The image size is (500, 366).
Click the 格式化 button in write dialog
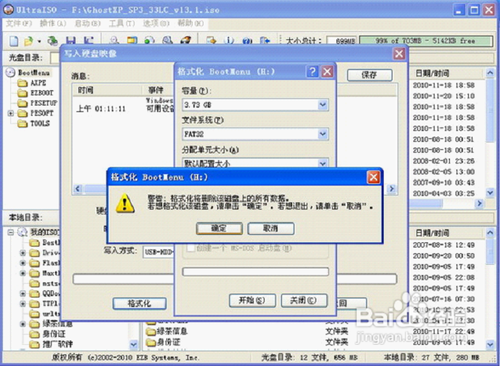139,303
